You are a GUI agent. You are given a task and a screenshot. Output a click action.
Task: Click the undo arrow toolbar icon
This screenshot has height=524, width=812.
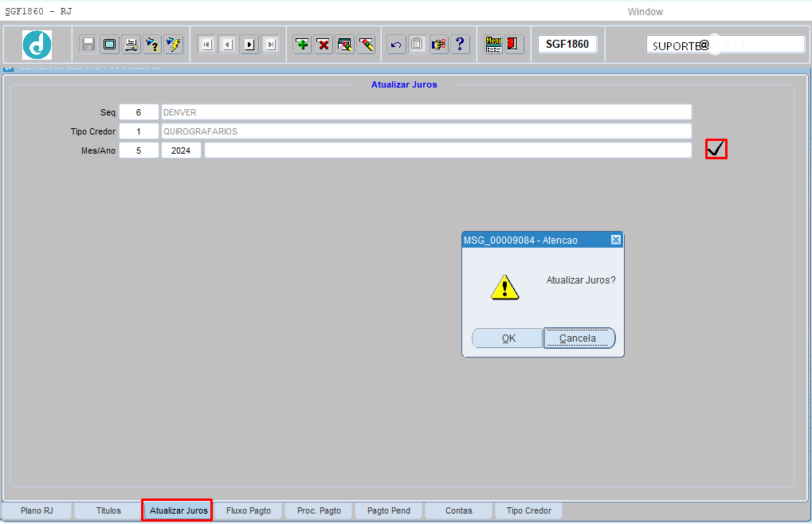[x=396, y=45]
